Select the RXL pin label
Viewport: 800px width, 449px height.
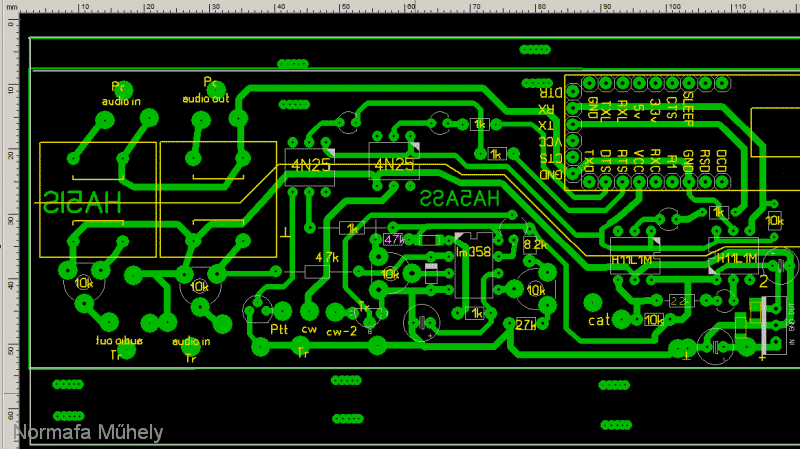[x=622, y=110]
